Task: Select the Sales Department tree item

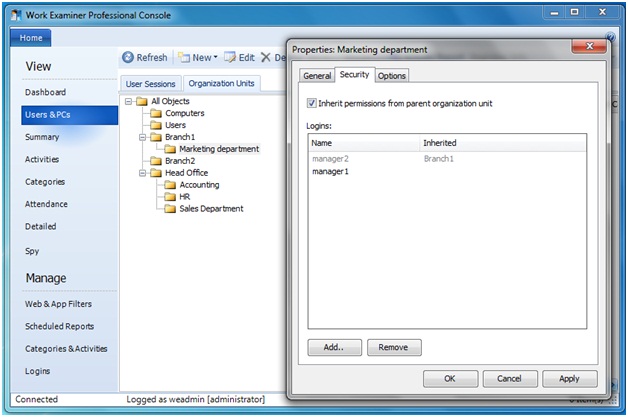Action: click(211, 209)
